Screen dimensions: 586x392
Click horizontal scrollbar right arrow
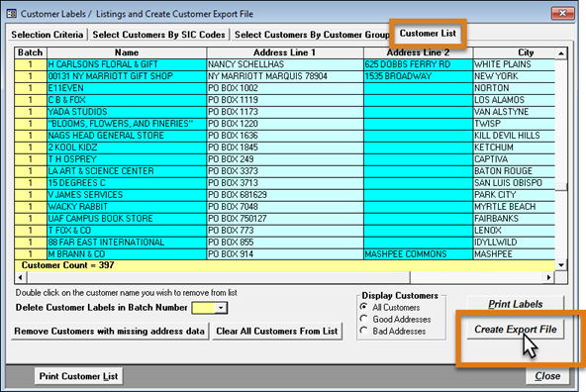[x=548, y=277]
